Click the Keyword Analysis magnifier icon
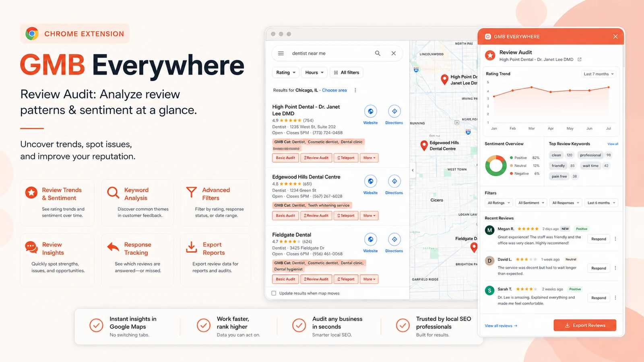 (x=113, y=193)
